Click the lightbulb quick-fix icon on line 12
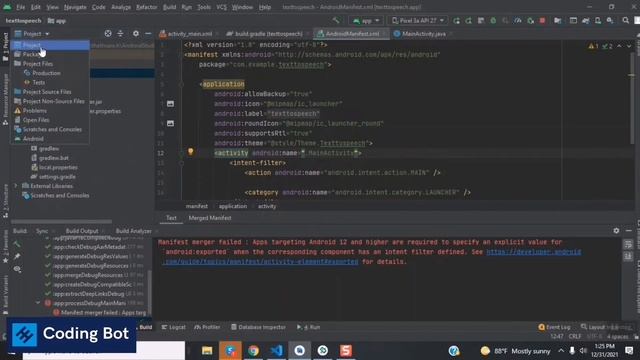 190,152
